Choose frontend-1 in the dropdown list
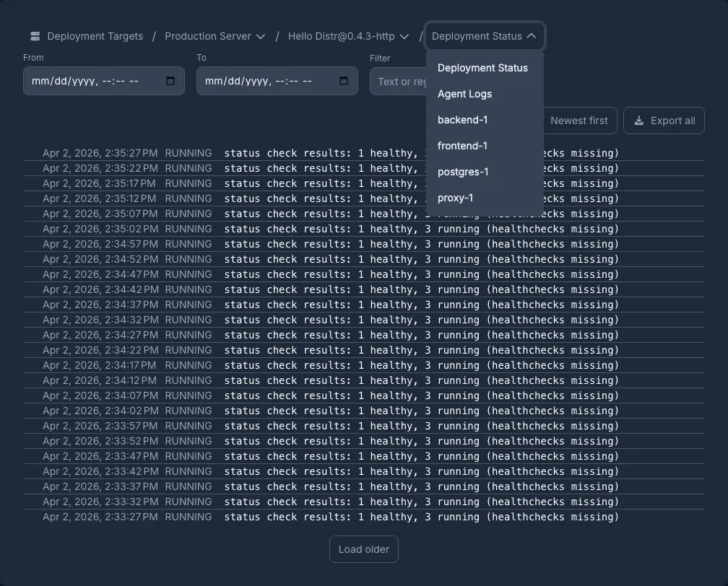This screenshot has height=586, width=728. point(462,146)
